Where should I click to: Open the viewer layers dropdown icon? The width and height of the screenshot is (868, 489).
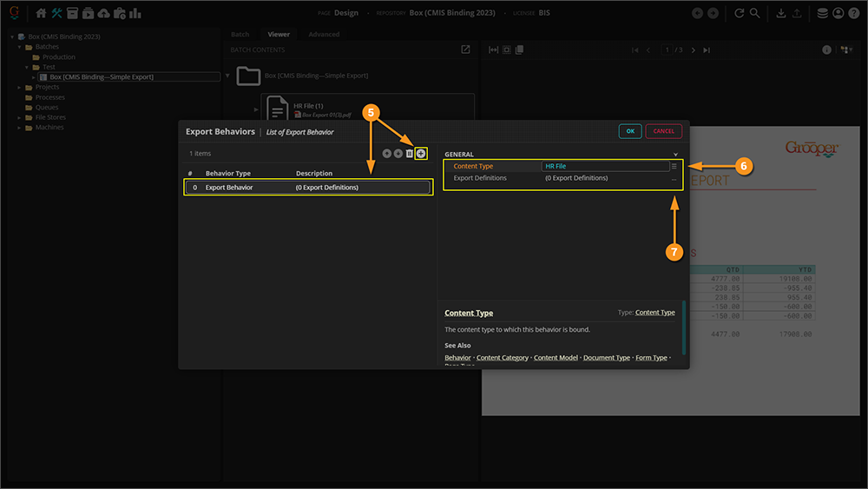(x=846, y=50)
